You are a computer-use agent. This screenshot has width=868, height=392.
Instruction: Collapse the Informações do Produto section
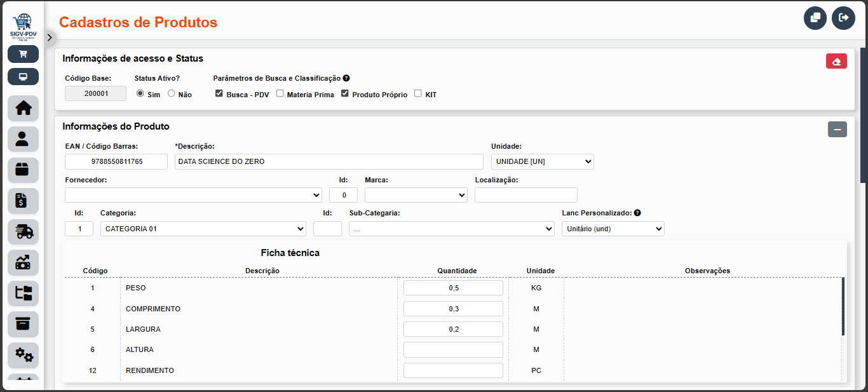point(837,130)
